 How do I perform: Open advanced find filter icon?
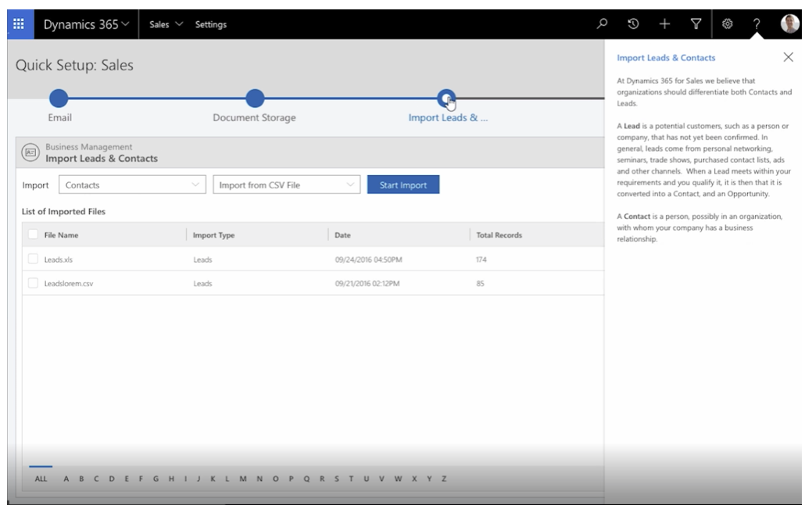(696, 23)
